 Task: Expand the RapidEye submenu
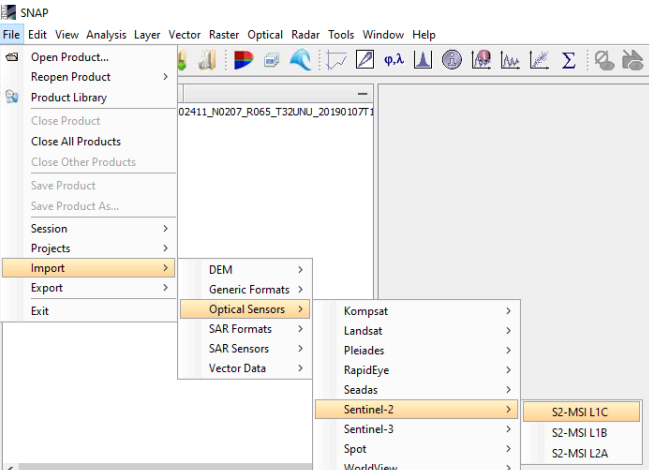[x=416, y=370]
